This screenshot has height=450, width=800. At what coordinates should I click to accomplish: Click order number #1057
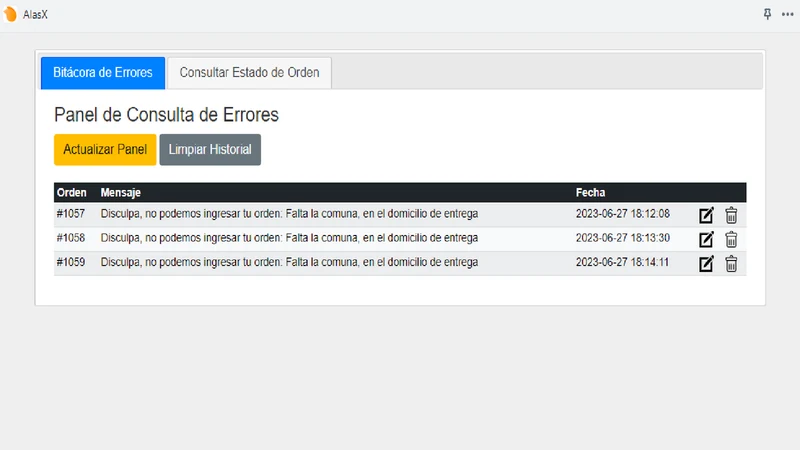71,214
